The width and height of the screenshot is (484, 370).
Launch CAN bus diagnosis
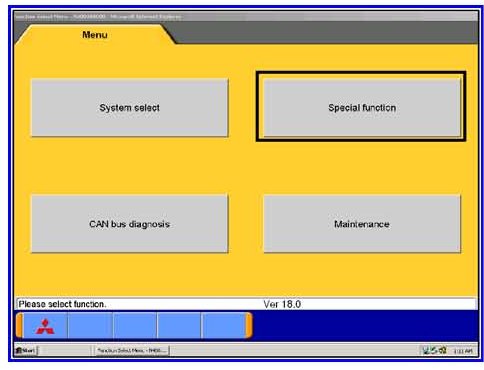click(129, 224)
